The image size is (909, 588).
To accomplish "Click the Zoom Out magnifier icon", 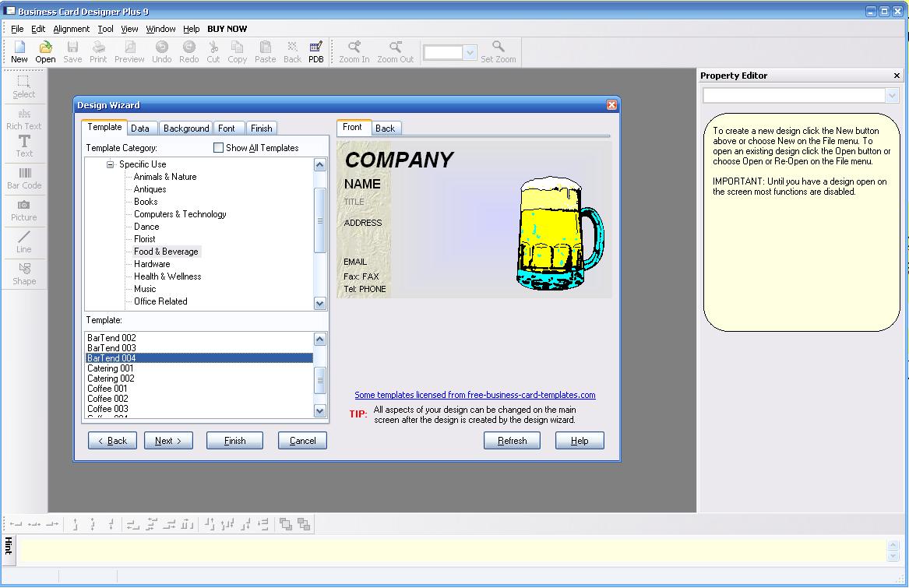I will 396,51.
